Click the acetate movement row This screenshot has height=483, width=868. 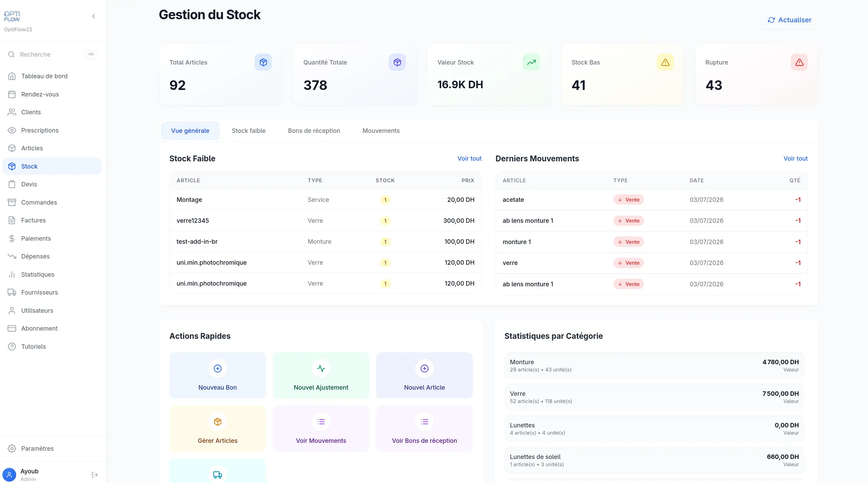[x=652, y=200]
